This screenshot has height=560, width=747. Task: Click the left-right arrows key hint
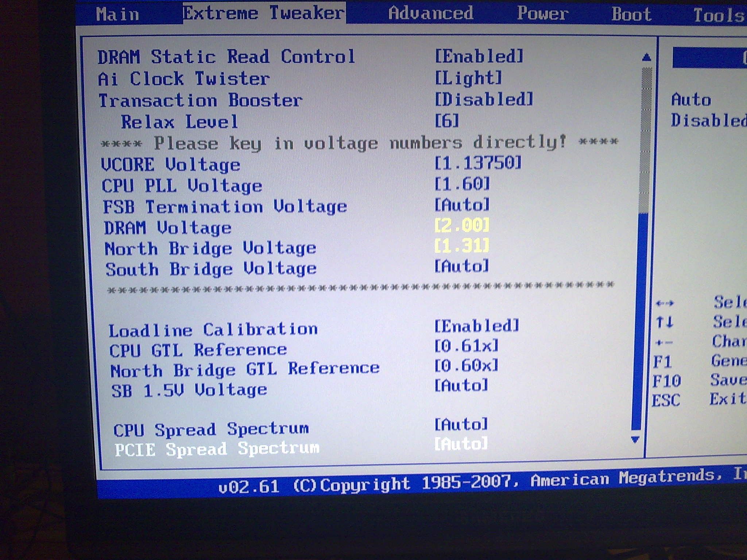(664, 303)
